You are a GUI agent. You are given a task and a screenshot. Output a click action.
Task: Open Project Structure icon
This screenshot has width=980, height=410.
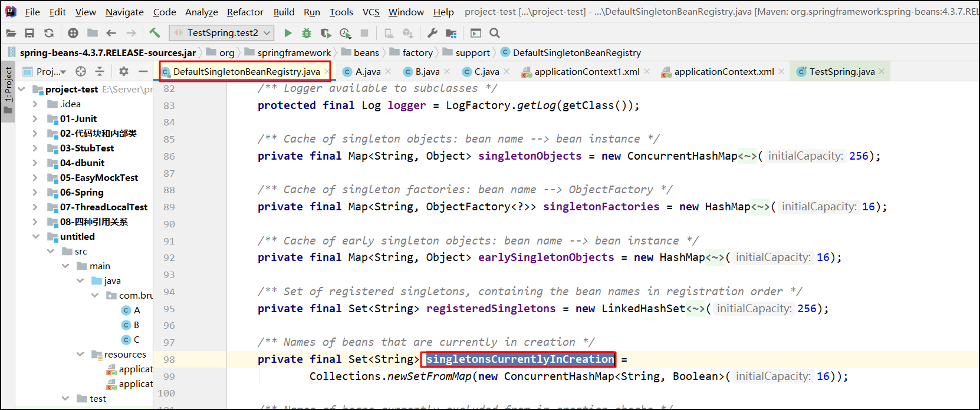pyautogui.click(x=451, y=33)
